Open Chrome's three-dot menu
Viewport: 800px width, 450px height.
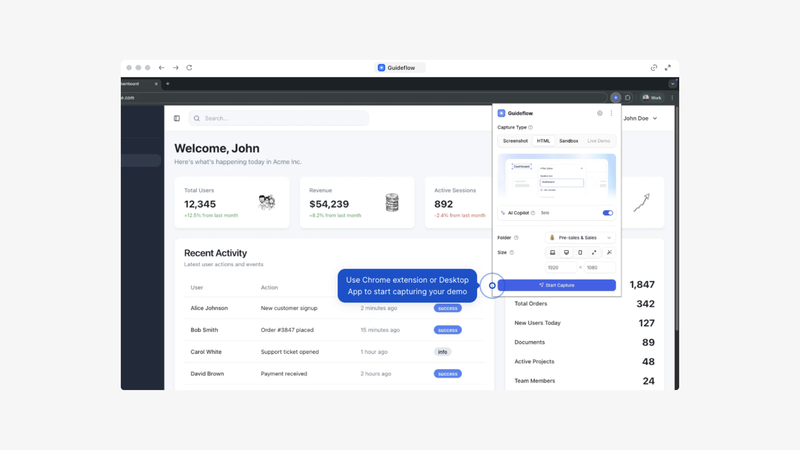pyautogui.click(x=672, y=97)
